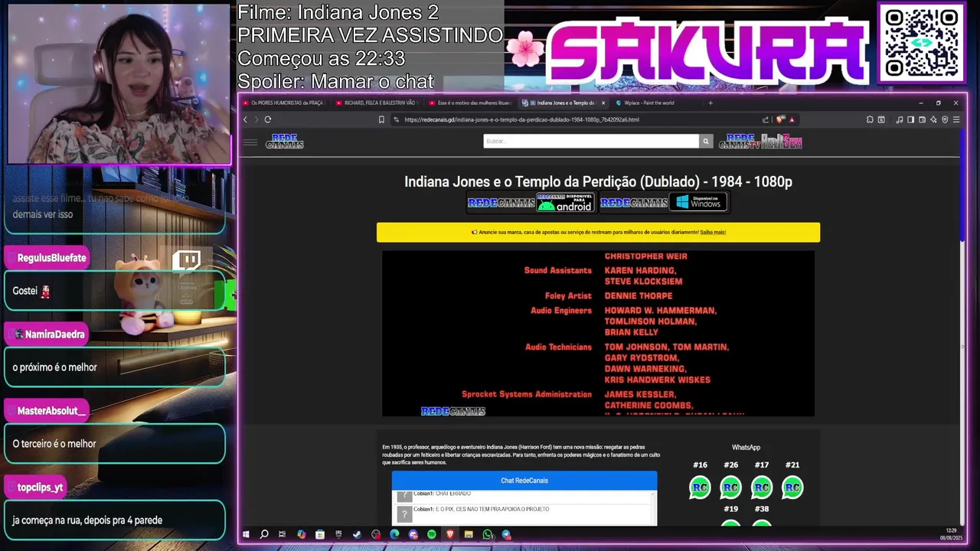Open the Brave browser taskbar icon
This screenshot has width=980, height=551.
450,534
